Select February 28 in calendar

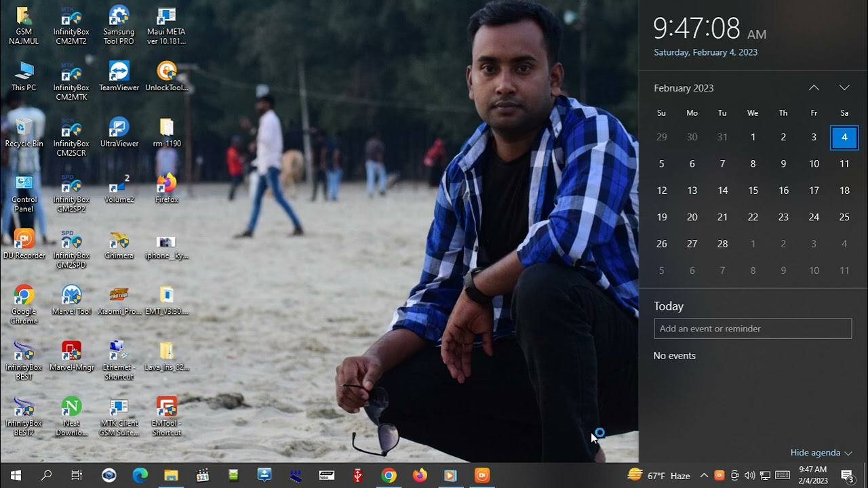722,244
